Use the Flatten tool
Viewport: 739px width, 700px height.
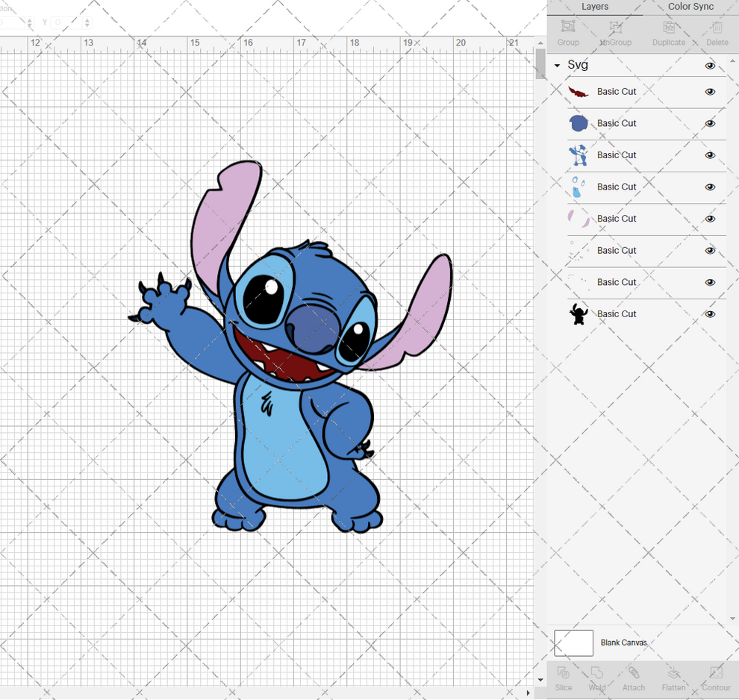674,679
